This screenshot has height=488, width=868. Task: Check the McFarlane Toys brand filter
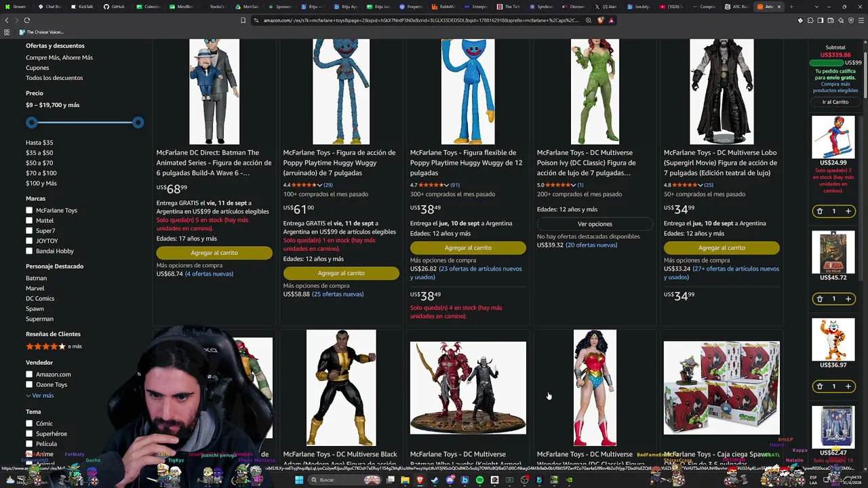(x=29, y=210)
